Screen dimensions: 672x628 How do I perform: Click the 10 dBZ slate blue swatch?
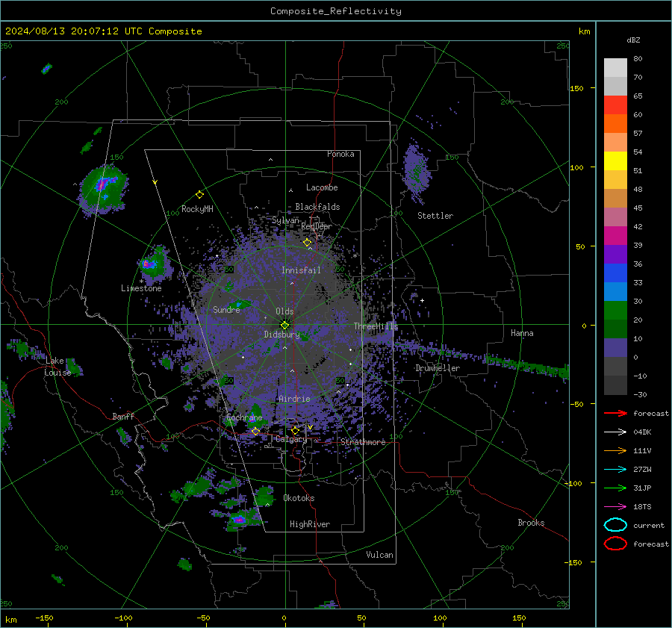615,348
